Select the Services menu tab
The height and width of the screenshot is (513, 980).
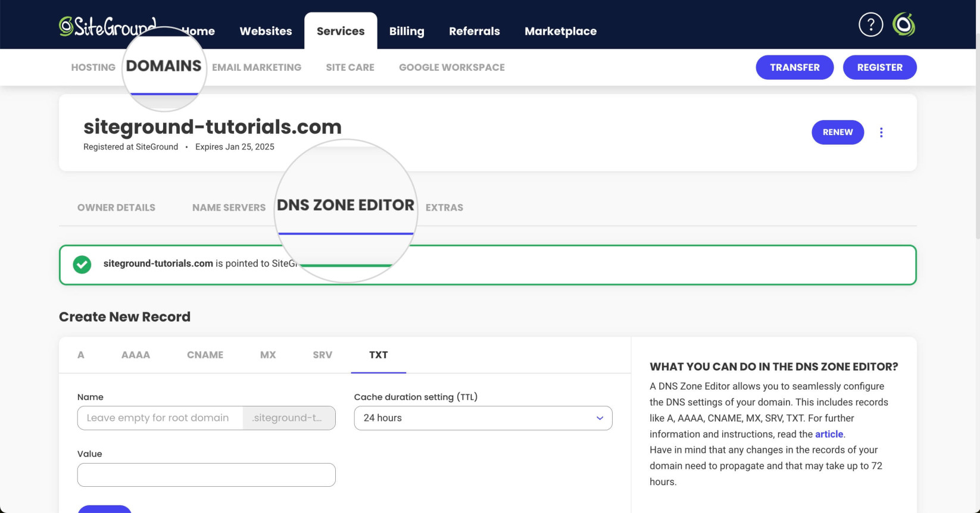coord(341,31)
